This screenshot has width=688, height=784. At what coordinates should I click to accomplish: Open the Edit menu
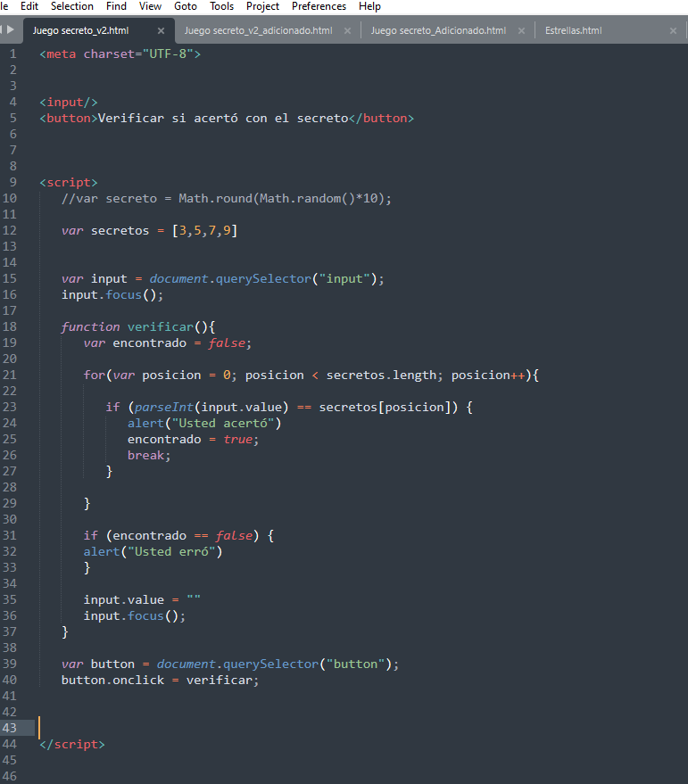coord(29,6)
